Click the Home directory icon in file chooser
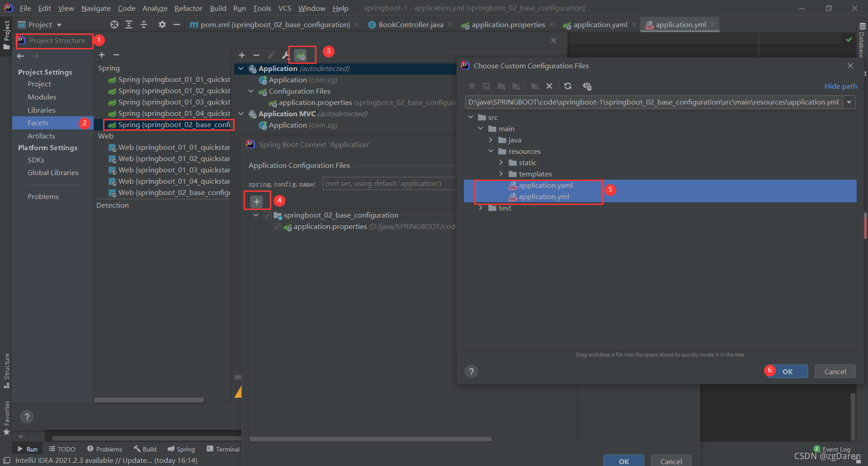 (472, 86)
